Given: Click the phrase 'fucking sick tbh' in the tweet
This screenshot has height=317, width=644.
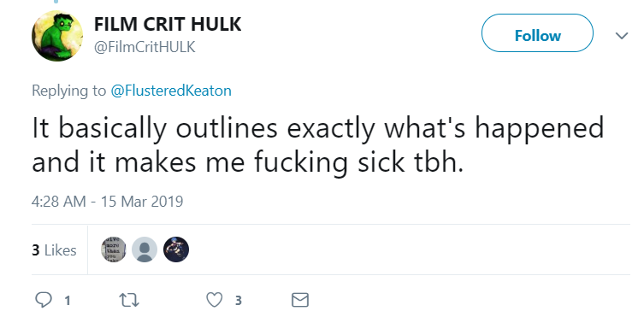Looking at the screenshot, I should click(358, 163).
